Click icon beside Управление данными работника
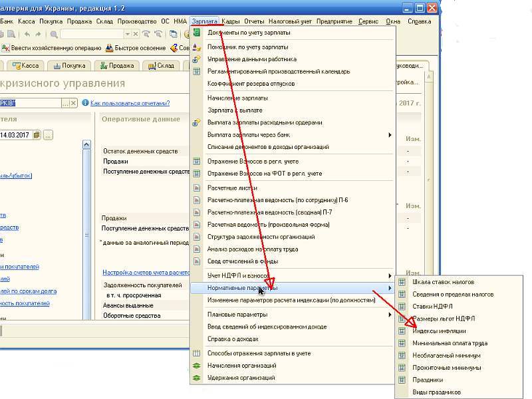The width and height of the screenshot is (532, 399). coord(196,59)
